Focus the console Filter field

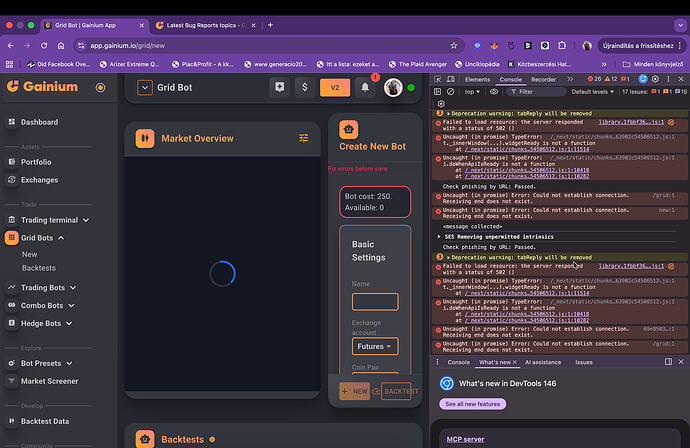(536, 92)
